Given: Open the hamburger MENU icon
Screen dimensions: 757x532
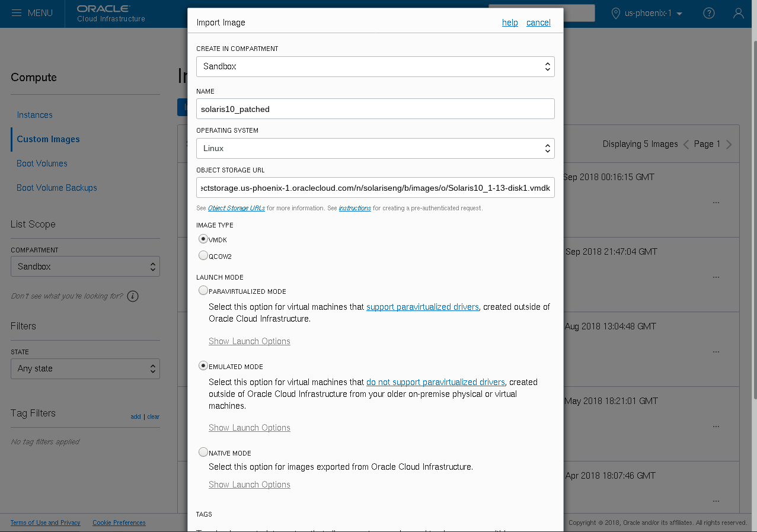Looking at the screenshot, I should [x=17, y=13].
